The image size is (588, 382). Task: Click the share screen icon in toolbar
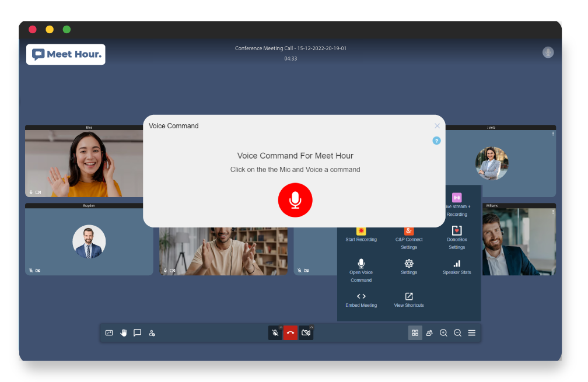click(109, 333)
